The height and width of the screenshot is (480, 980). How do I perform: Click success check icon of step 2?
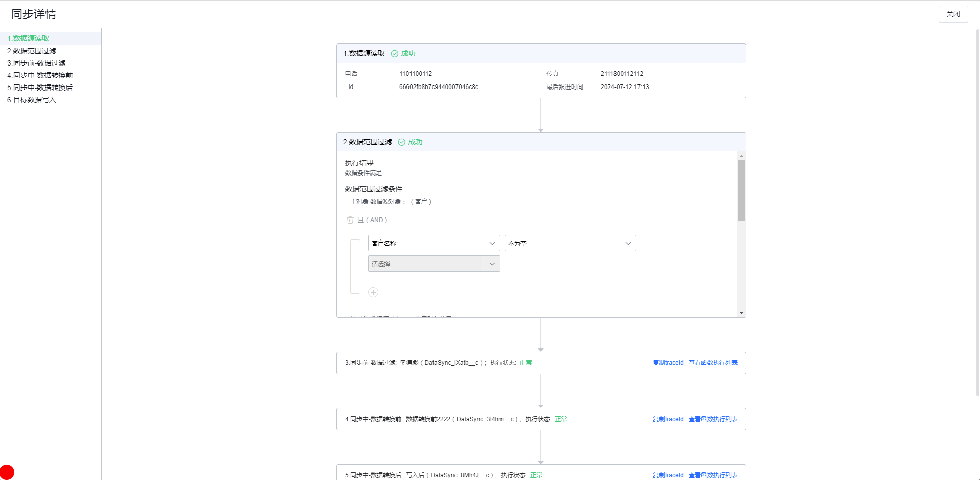tap(402, 142)
